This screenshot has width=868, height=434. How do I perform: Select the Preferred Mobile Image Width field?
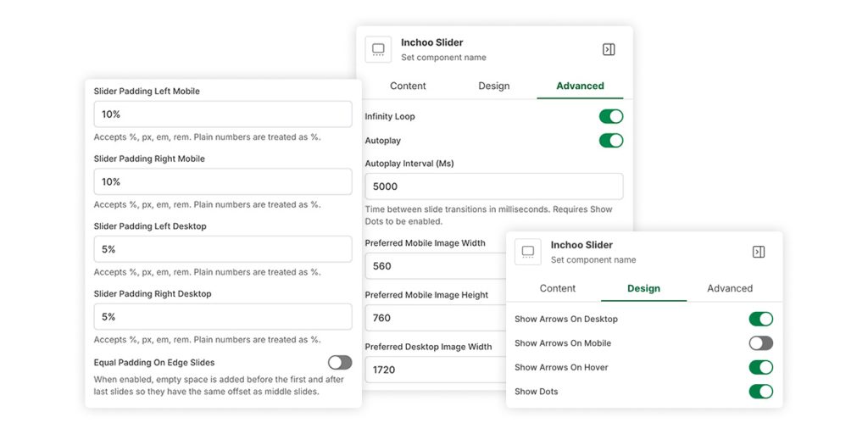432,266
